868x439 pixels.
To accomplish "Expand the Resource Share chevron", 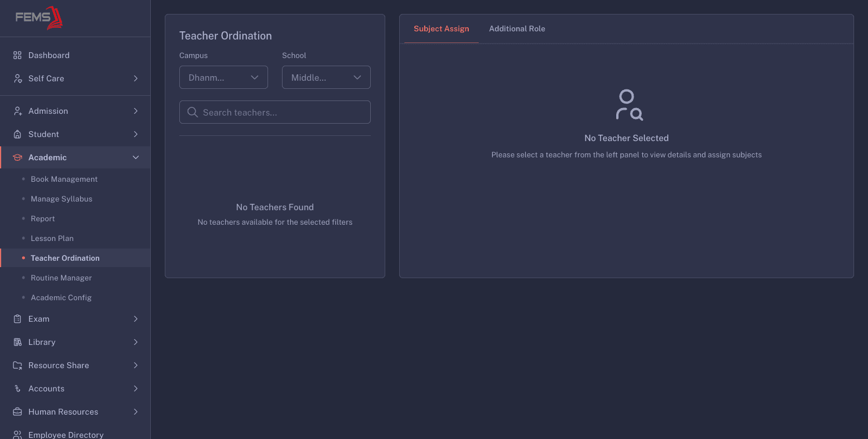I will tap(136, 365).
